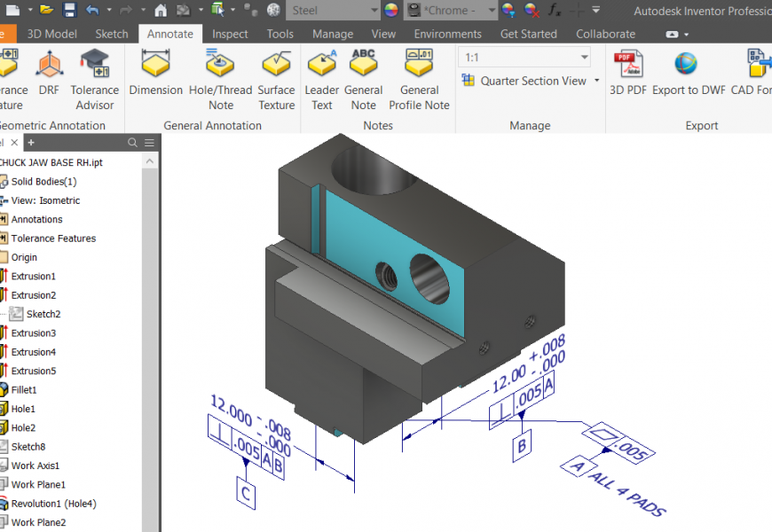
Task: Add a General Profile Note
Action: pos(419,80)
